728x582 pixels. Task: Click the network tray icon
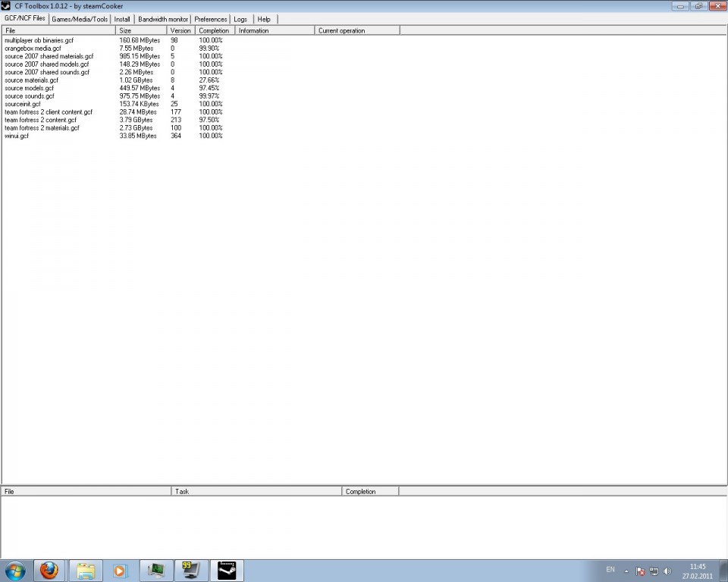click(654, 571)
